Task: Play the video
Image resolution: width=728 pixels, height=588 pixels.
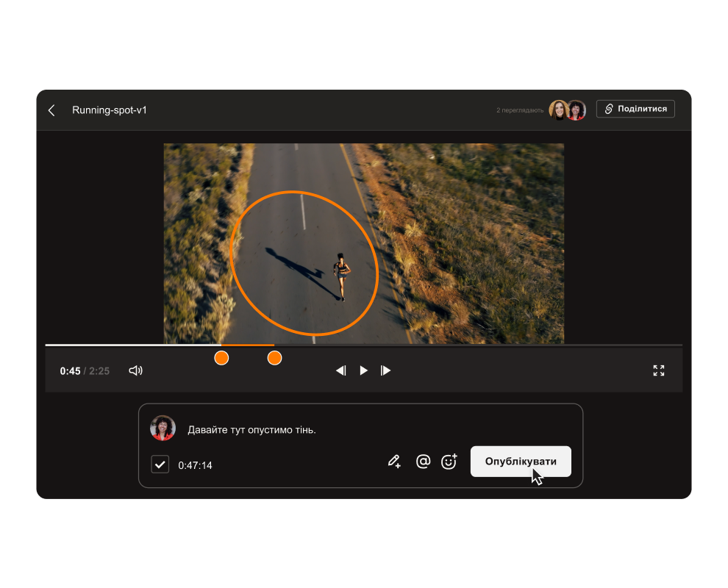Action: click(x=363, y=370)
